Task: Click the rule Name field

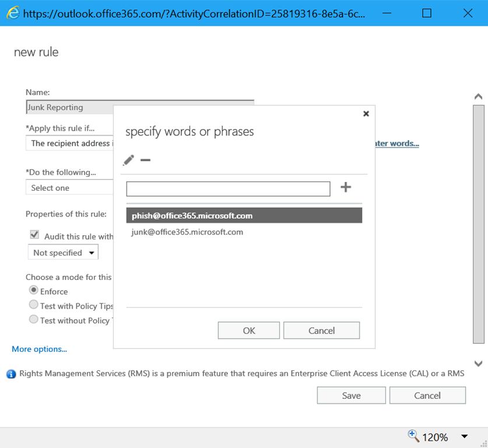Action: click(x=70, y=107)
